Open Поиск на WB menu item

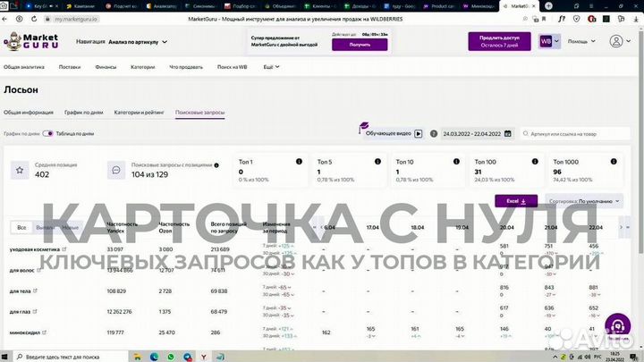(232, 67)
